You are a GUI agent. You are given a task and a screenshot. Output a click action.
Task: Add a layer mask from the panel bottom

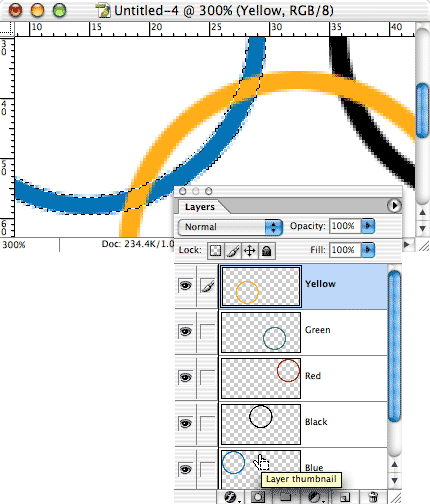tap(257, 497)
